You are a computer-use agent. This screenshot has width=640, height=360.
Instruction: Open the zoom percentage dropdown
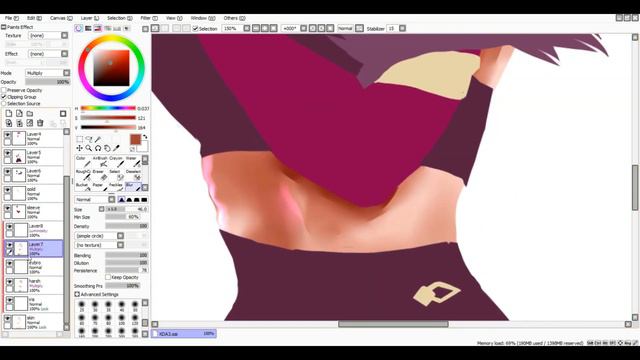(x=247, y=29)
